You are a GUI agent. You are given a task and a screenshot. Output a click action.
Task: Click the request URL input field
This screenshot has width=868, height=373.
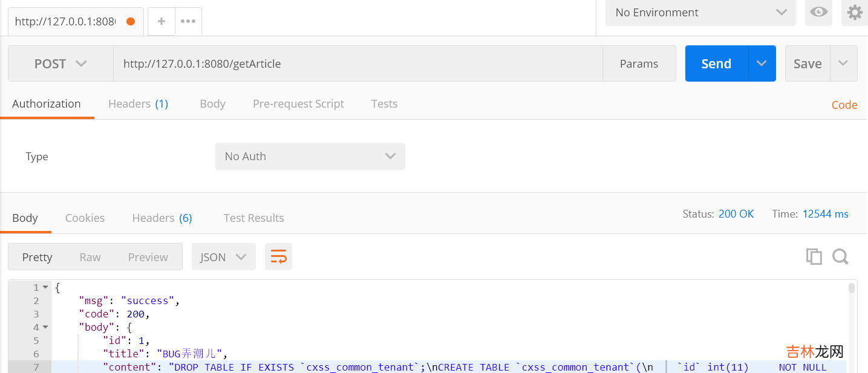pos(357,63)
